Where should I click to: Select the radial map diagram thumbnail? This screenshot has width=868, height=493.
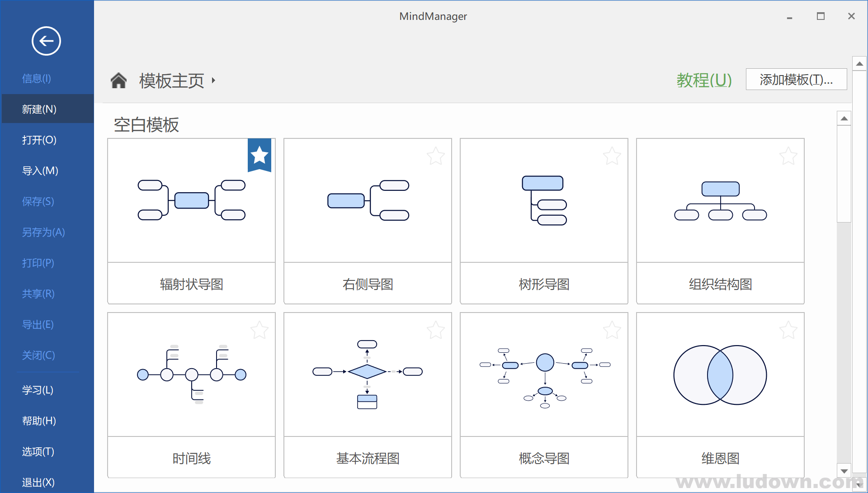[x=192, y=200]
